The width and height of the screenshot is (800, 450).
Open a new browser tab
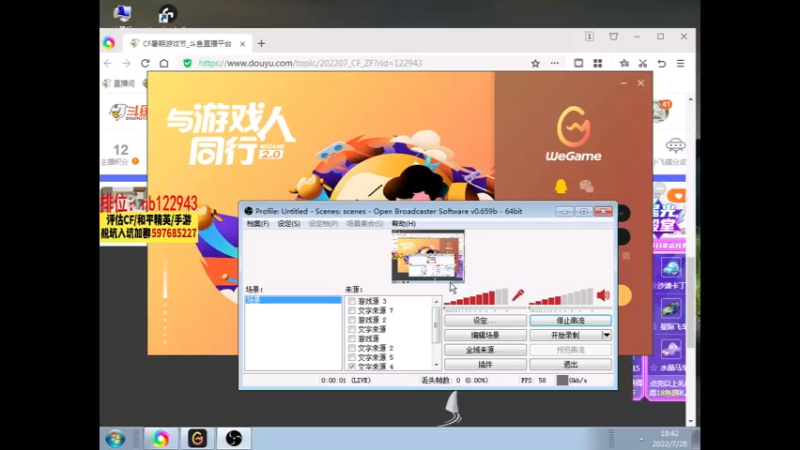[x=261, y=44]
